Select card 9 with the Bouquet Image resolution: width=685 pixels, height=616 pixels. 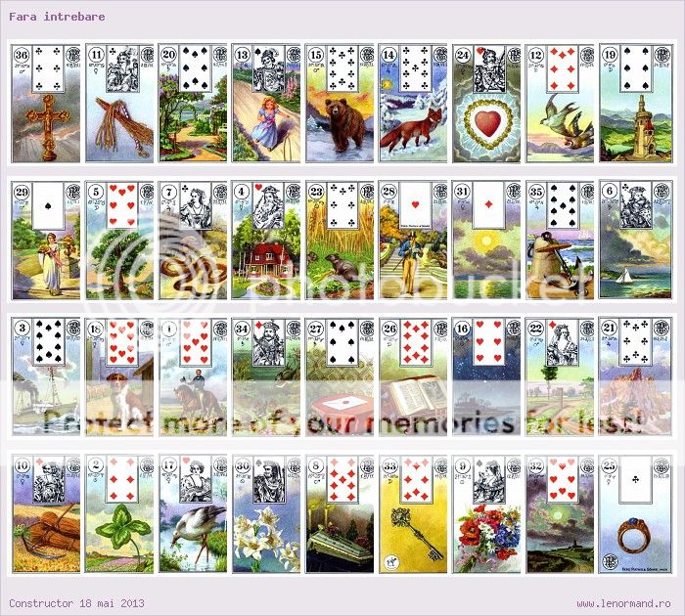[x=486, y=513]
